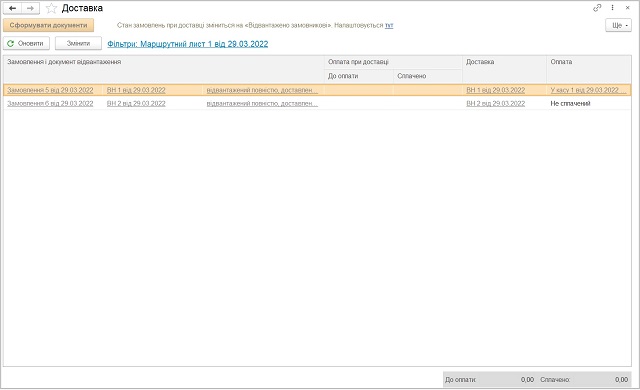Close the Доставка window
Screen dimensions: 640x390
point(627,8)
